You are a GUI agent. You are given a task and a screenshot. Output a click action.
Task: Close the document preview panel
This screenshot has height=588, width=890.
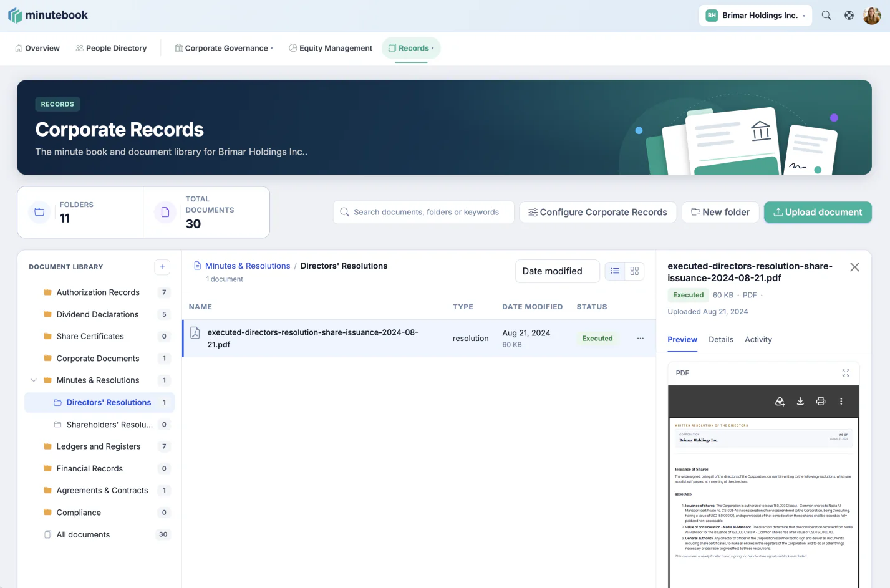click(x=854, y=267)
